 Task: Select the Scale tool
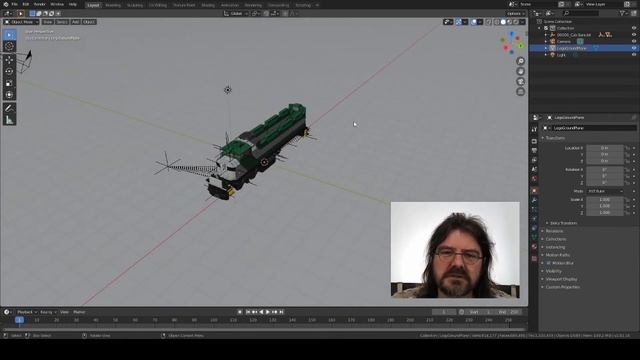point(9,83)
